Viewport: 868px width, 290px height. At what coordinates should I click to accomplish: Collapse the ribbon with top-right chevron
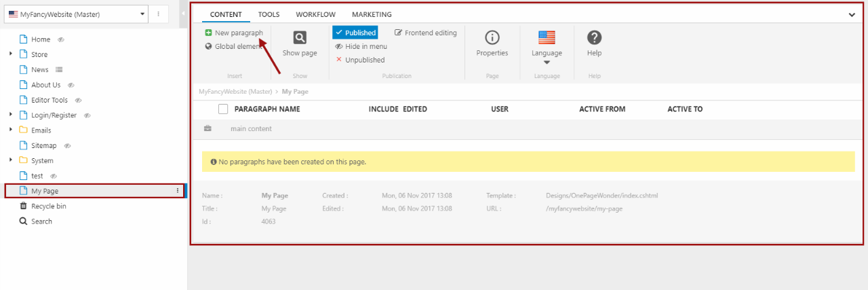pos(852,14)
